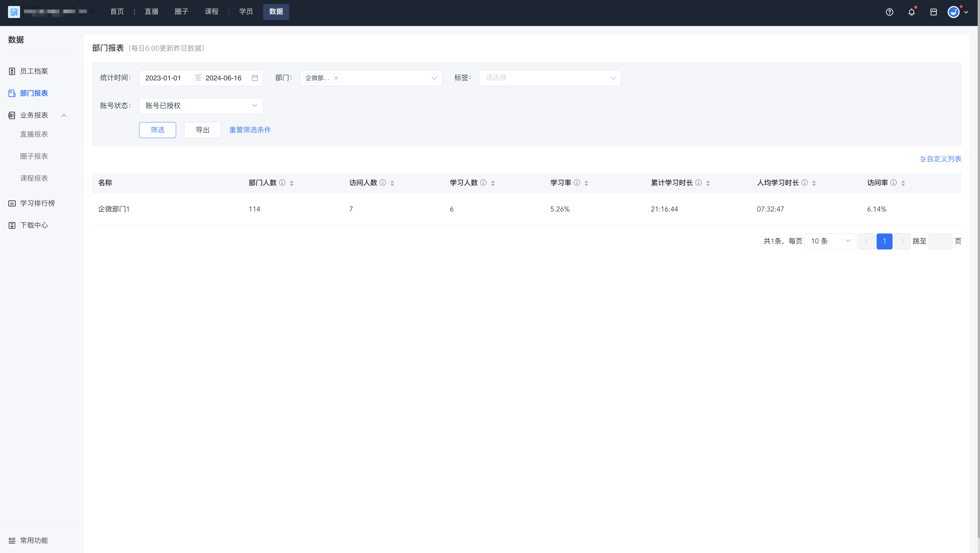Viewport: 980px width, 553px height.
Task: Sort table by 访问率 column
Action: tap(903, 183)
